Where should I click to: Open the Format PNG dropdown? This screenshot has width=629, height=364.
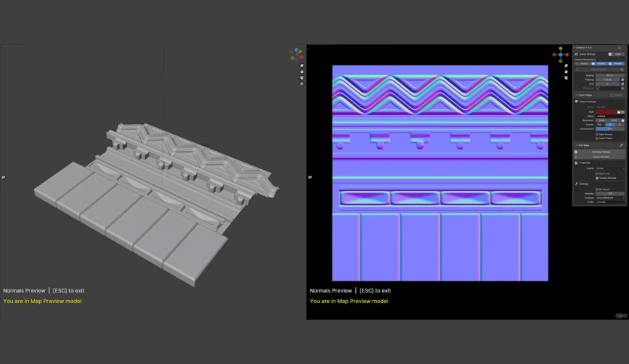click(600, 124)
